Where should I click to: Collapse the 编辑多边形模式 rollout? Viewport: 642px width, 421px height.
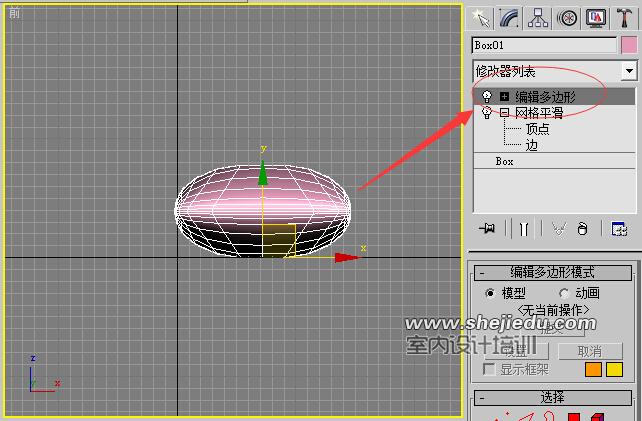click(x=553, y=272)
